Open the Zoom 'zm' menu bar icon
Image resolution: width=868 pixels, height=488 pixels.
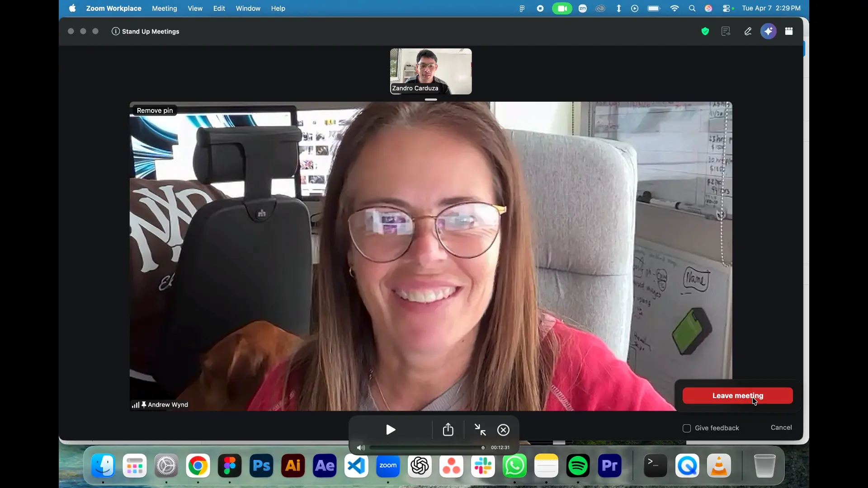coord(583,9)
